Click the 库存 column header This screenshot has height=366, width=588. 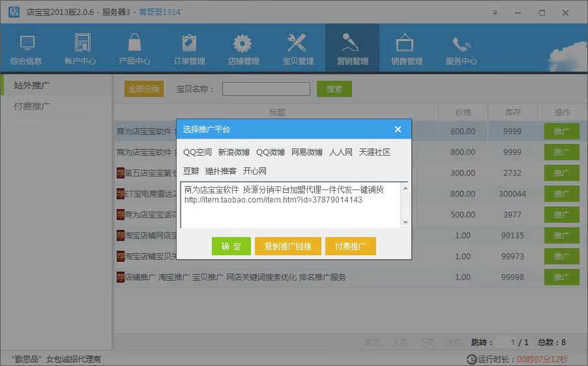pyautogui.click(x=512, y=112)
